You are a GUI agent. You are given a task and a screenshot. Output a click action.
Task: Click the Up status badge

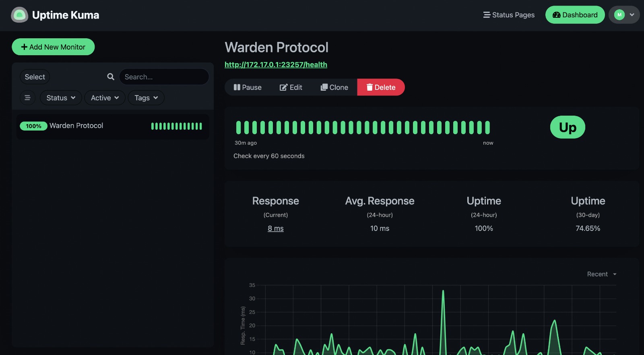point(568,127)
